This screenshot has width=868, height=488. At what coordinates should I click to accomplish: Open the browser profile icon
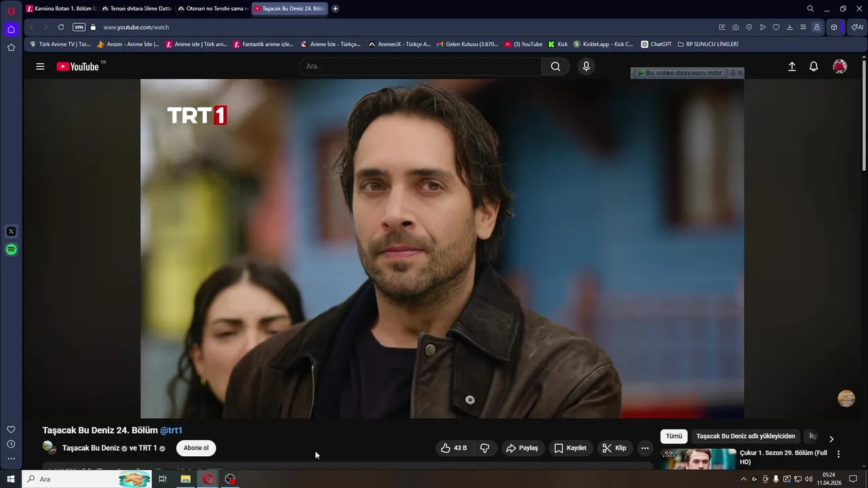click(816, 27)
